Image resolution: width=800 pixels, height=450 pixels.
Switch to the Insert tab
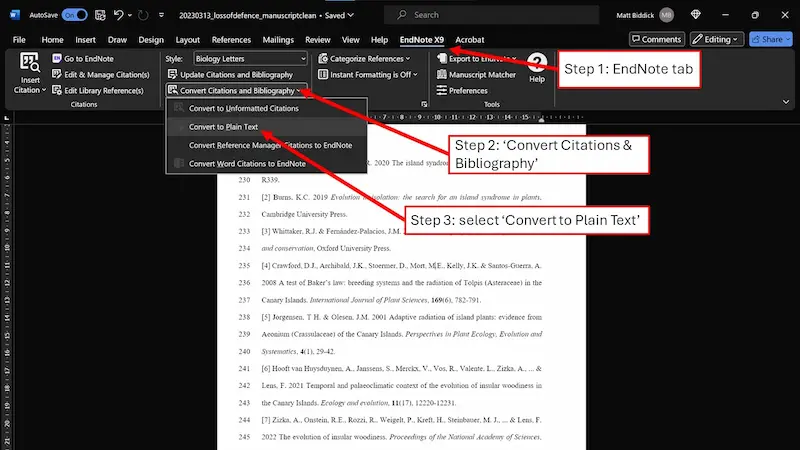85,40
